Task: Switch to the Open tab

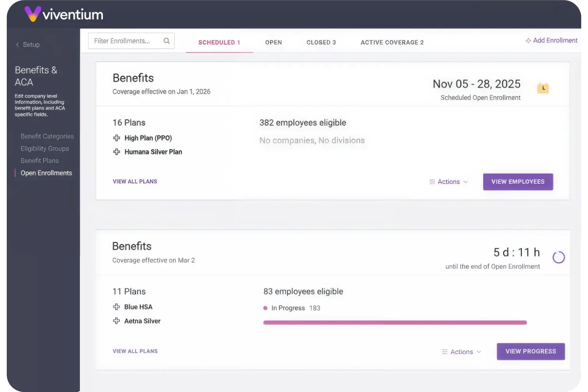Action: [274, 42]
